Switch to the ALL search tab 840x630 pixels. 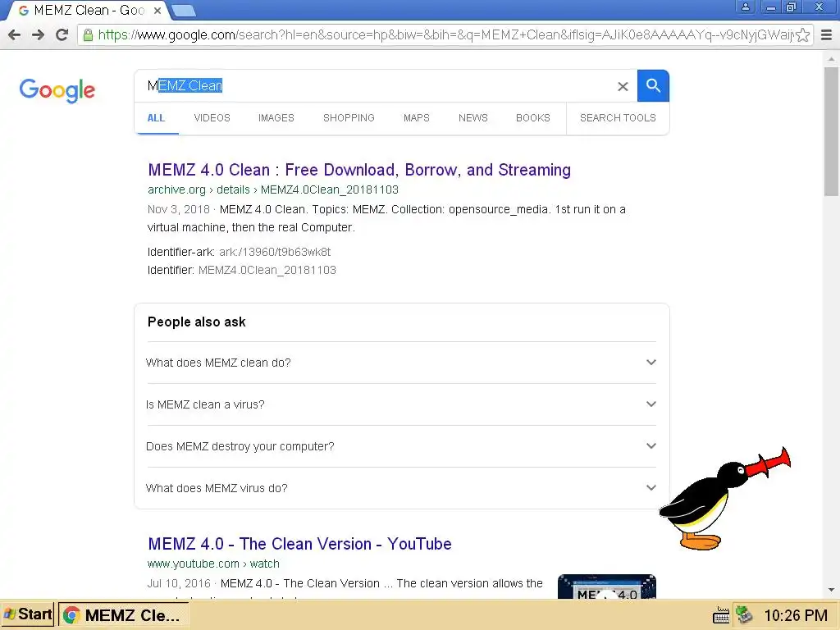tap(156, 118)
